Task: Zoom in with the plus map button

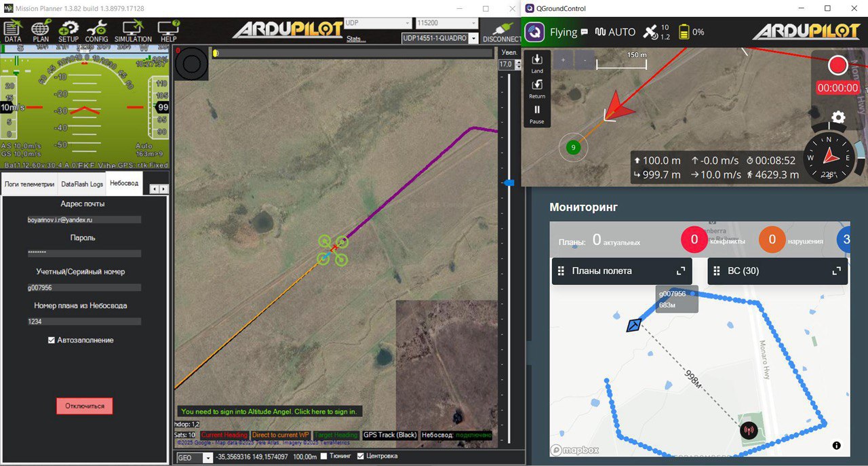Action: (x=563, y=60)
